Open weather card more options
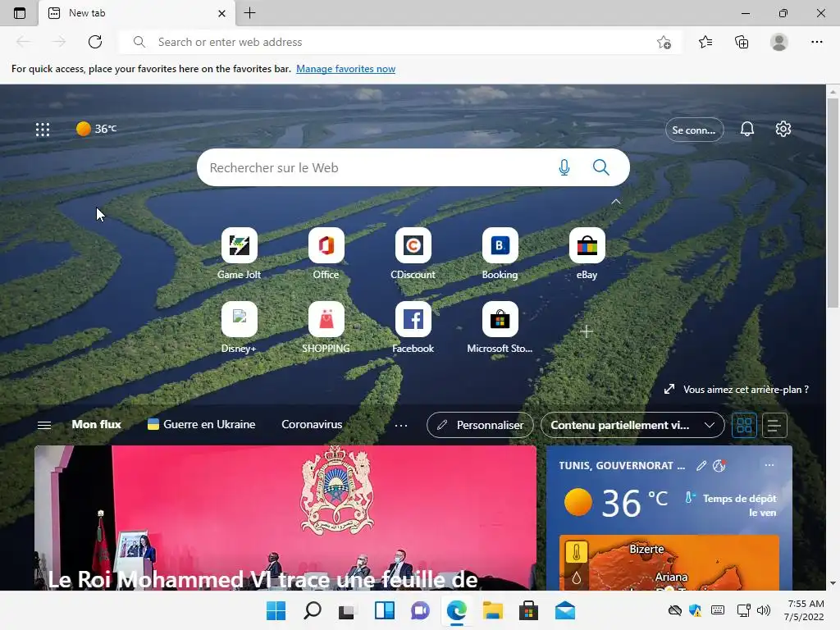This screenshot has width=840, height=630. click(x=769, y=465)
